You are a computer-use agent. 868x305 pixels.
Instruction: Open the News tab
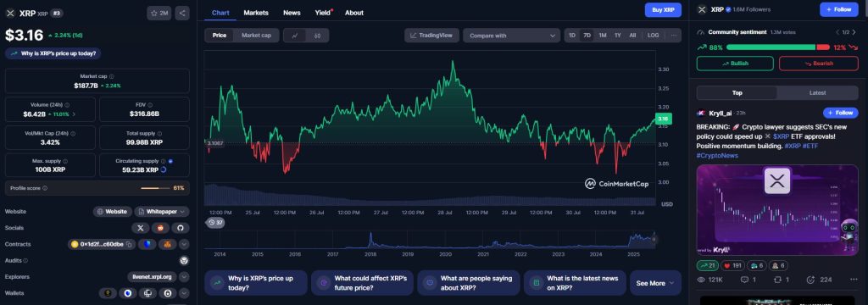click(292, 12)
